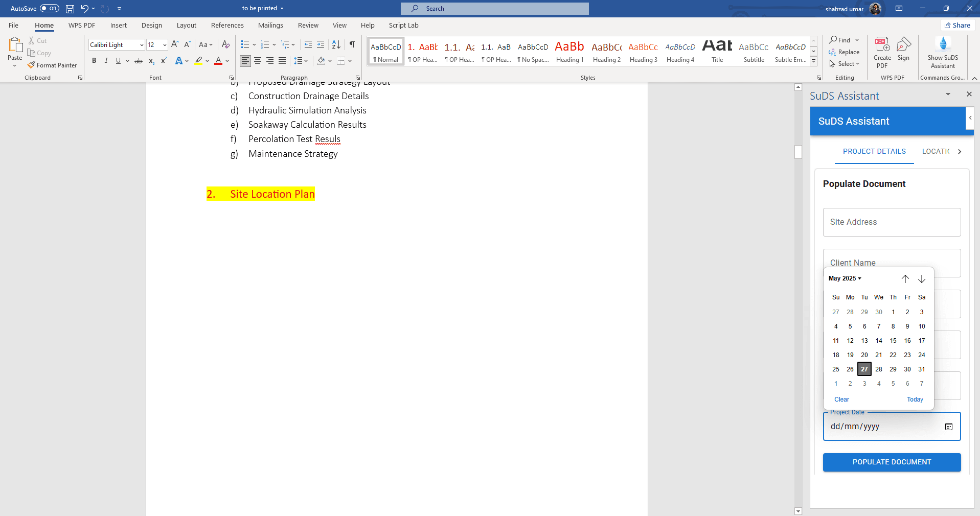Click the Paste clipboard icon

15,46
